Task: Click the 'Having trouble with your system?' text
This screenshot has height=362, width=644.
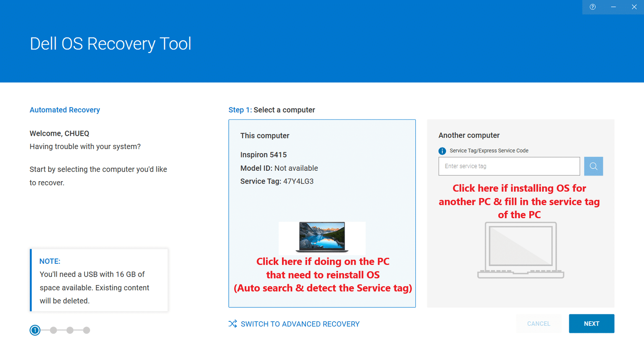Action: click(x=85, y=147)
